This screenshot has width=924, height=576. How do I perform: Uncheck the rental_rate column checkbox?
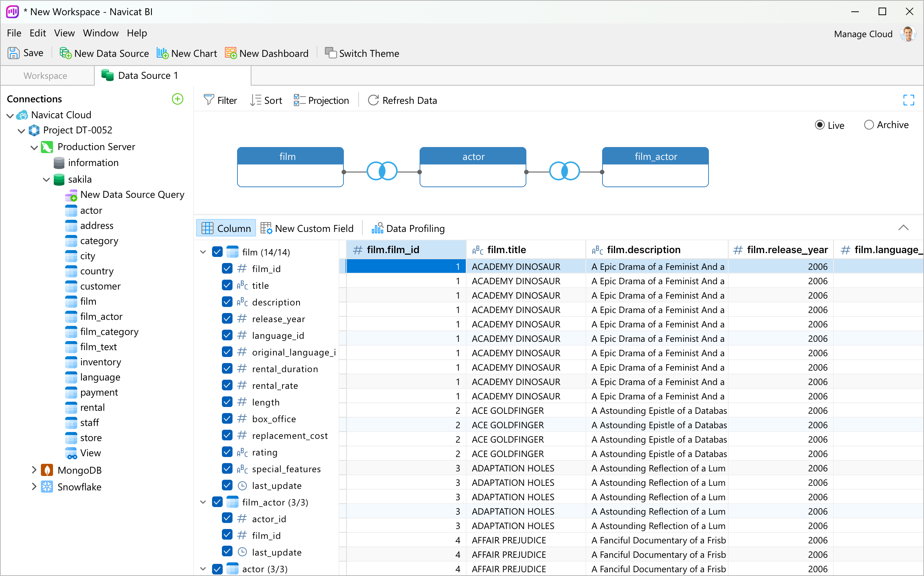point(227,385)
